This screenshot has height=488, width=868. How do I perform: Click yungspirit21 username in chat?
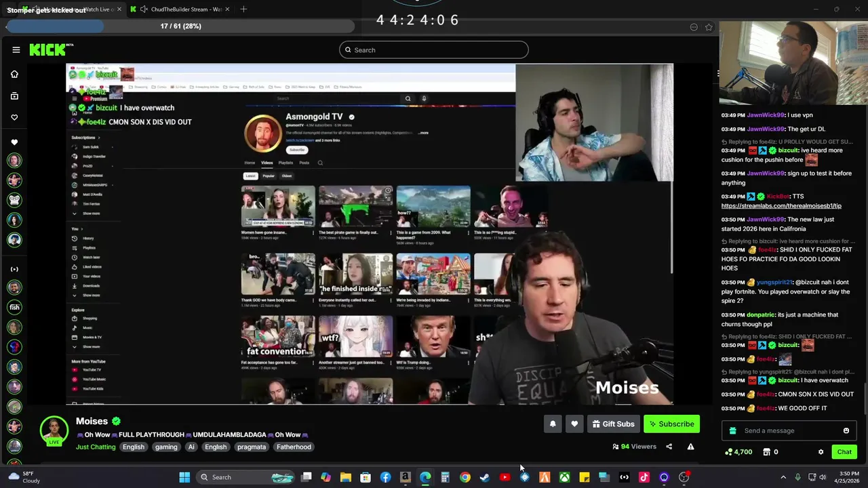click(x=774, y=282)
